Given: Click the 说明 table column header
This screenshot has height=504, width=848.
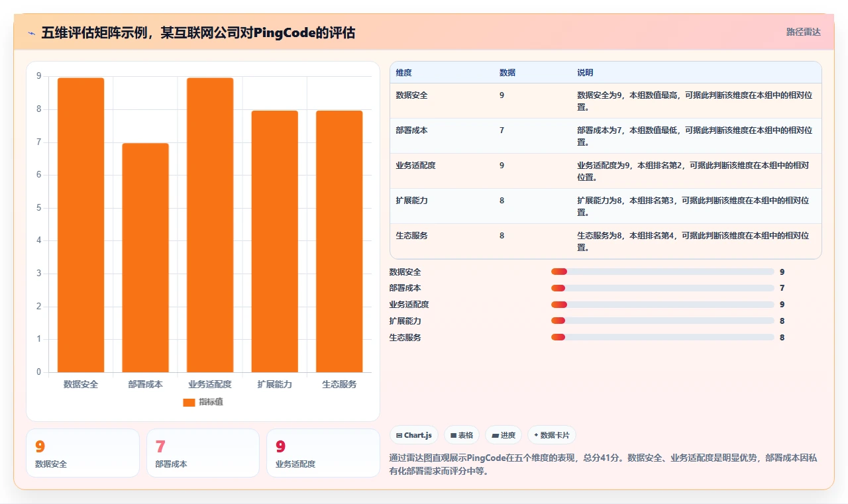Looking at the screenshot, I should [x=585, y=72].
